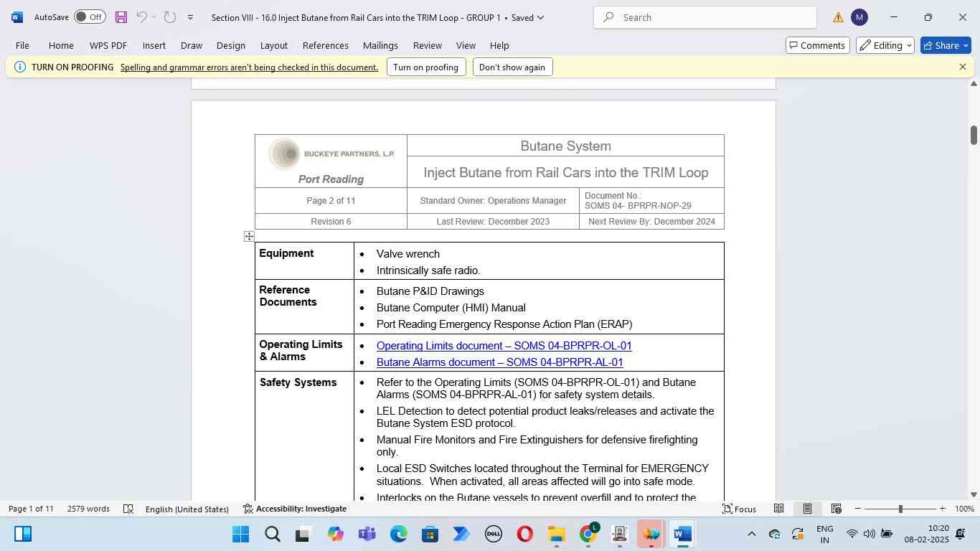
Task: Click the info icon on the proofing bar
Action: [20, 67]
